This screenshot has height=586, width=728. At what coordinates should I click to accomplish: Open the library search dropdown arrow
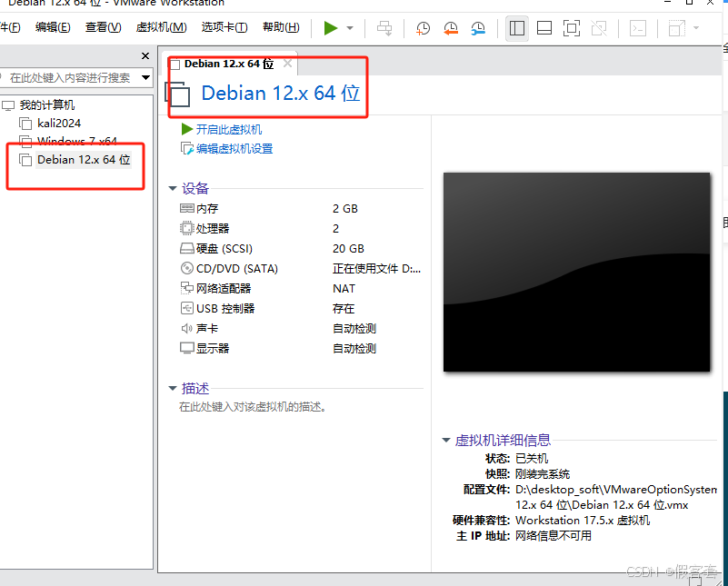pos(145,77)
